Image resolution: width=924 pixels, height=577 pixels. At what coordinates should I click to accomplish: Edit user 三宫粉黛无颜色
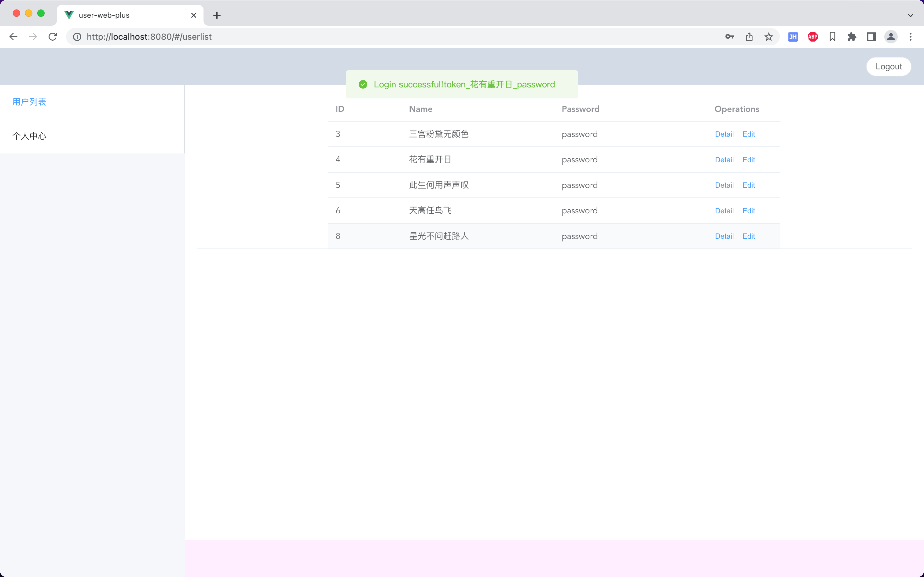[x=749, y=134]
